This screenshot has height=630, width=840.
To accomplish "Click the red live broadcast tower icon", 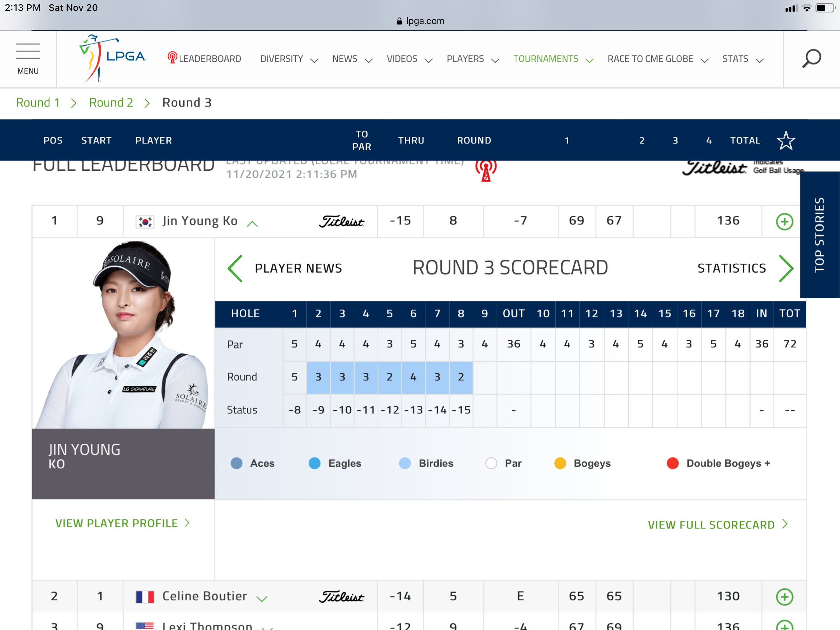I will click(486, 171).
